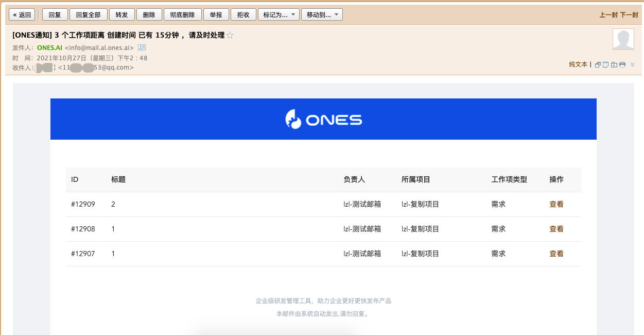Click lzl-复制项目 in row #12908
The image size is (644, 335).
[420, 229]
